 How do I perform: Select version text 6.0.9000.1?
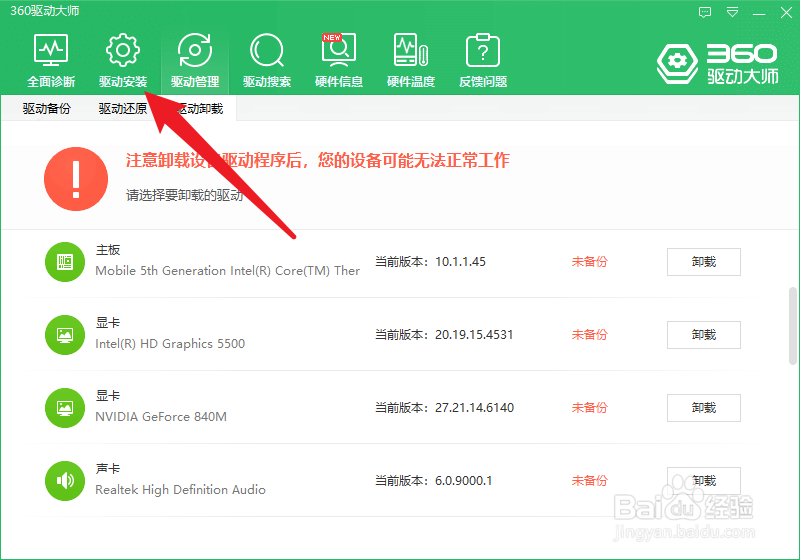[x=463, y=480]
